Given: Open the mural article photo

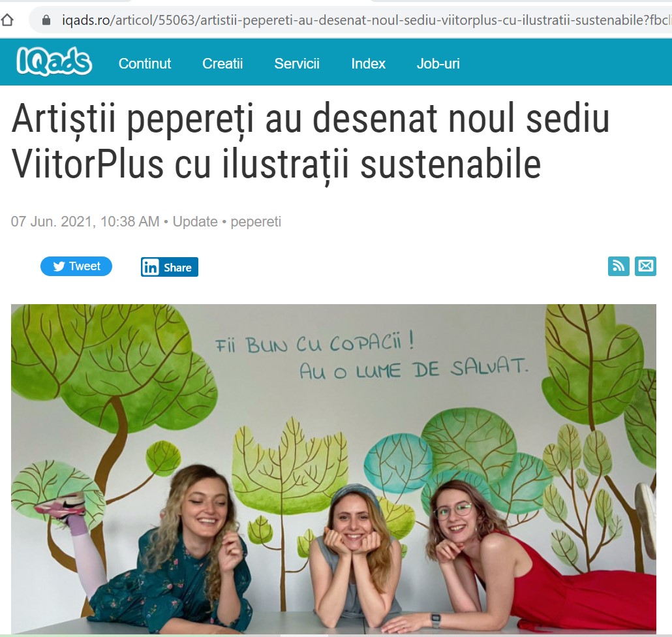Looking at the screenshot, I should pos(333,469).
